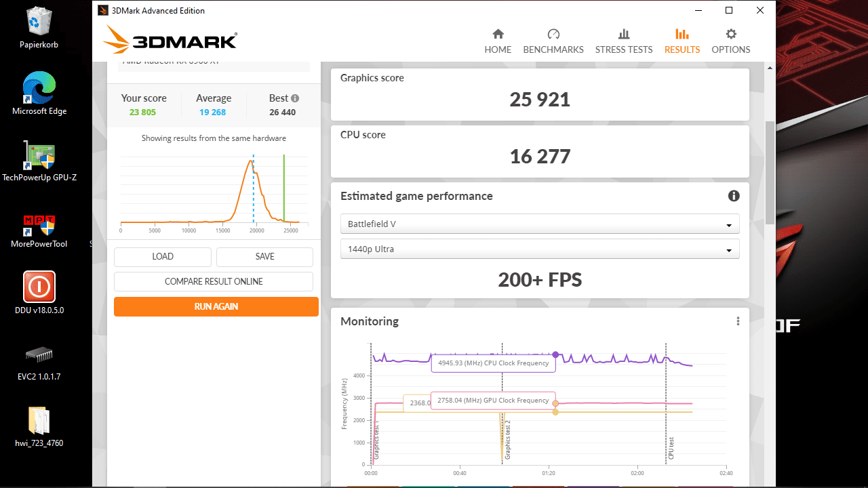Image resolution: width=868 pixels, height=488 pixels.
Task: Click the benchmarks gauge icon
Action: (x=553, y=34)
